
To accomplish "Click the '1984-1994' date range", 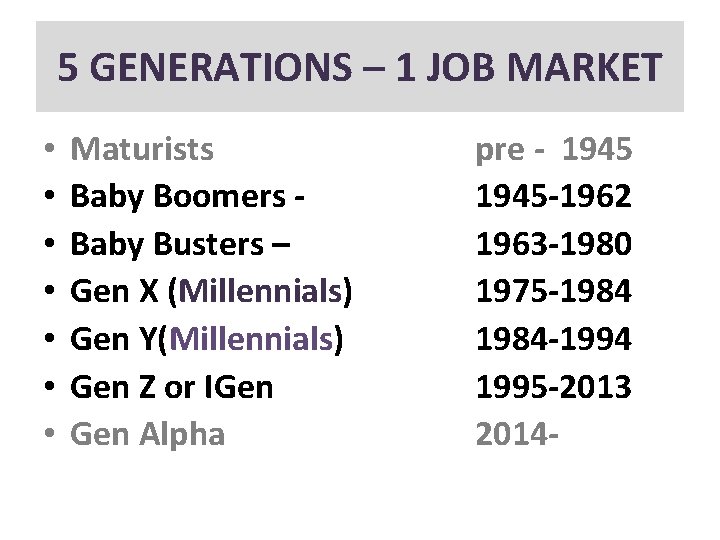I will coord(553,340).
